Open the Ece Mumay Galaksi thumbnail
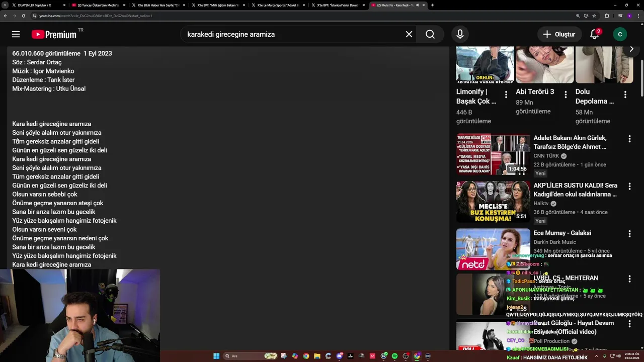 tap(493, 249)
